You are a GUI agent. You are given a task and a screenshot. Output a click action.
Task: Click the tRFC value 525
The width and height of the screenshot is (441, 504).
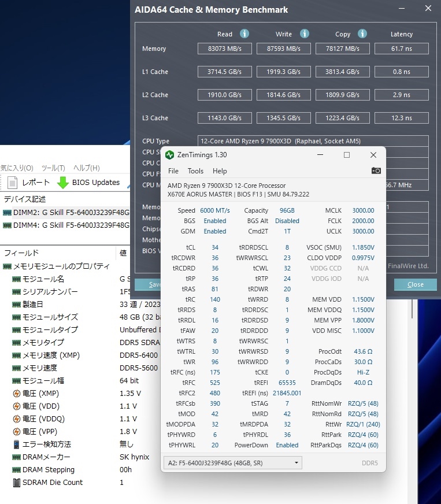(x=214, y=383)
